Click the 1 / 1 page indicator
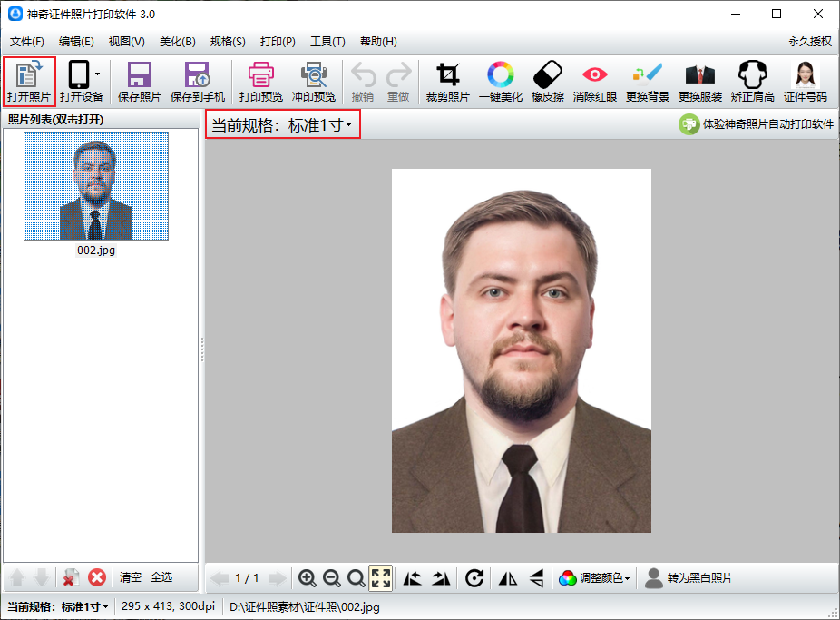The image size is (840, 620). coord(247,578)
